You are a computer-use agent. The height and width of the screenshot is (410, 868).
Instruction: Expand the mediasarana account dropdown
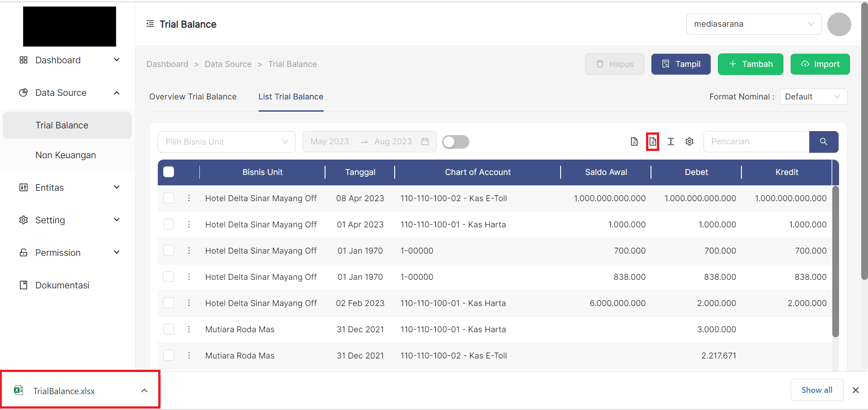pos(753,24)
